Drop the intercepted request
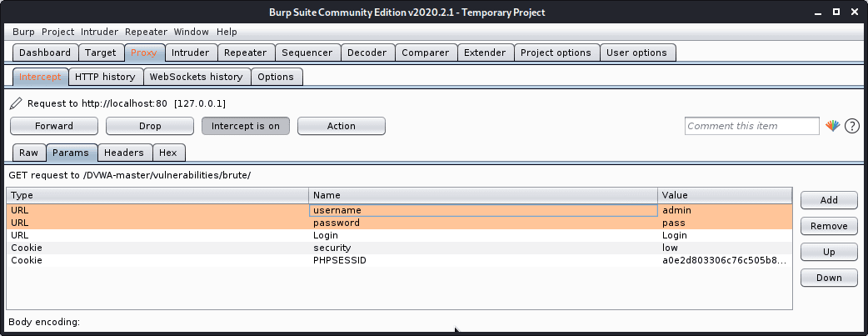 click(x=149, y=126)
